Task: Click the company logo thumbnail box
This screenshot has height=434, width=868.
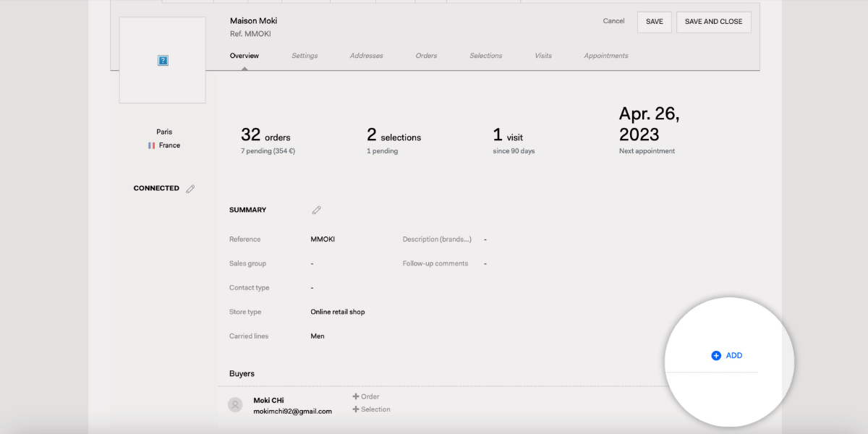Action: 162,60
